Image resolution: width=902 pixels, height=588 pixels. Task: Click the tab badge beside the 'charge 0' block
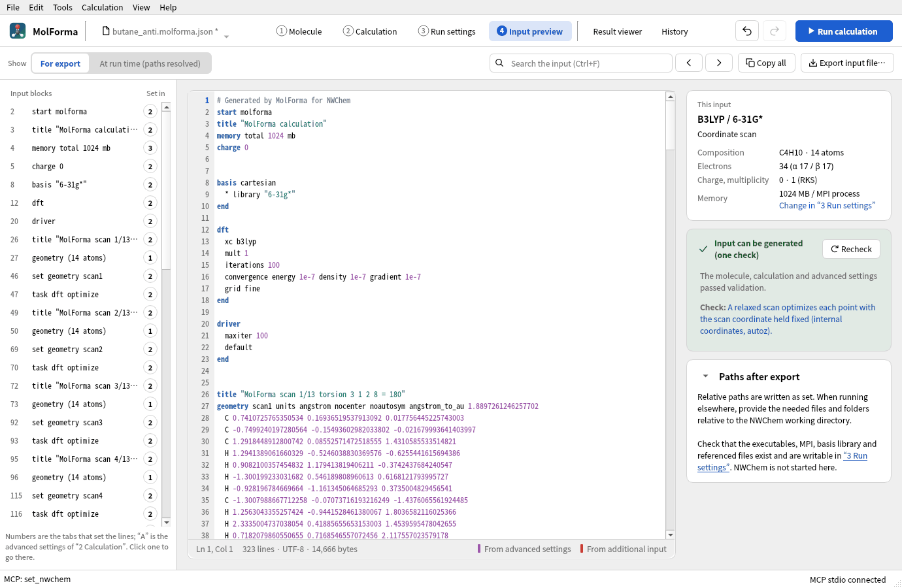[x=150, y=167]
